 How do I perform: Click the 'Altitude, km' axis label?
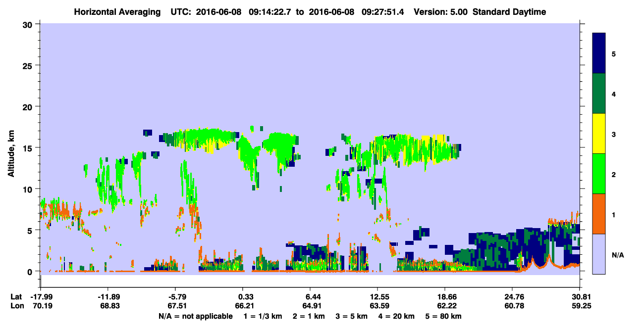point(11,155)
